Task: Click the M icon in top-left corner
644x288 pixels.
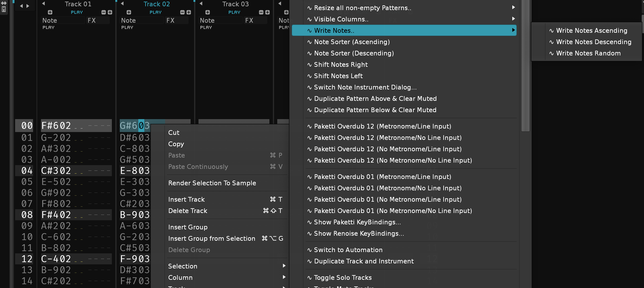Action: (x=4, y=9)
